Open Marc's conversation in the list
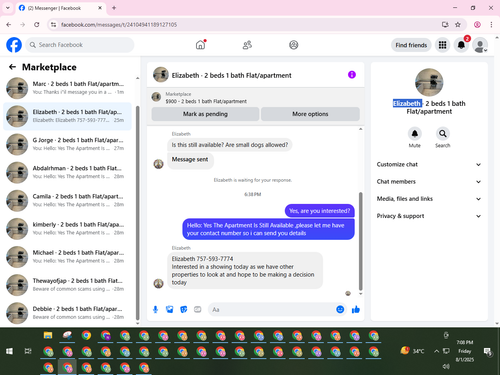The height and width of the screenshot is (375, 500). [67, 88]
